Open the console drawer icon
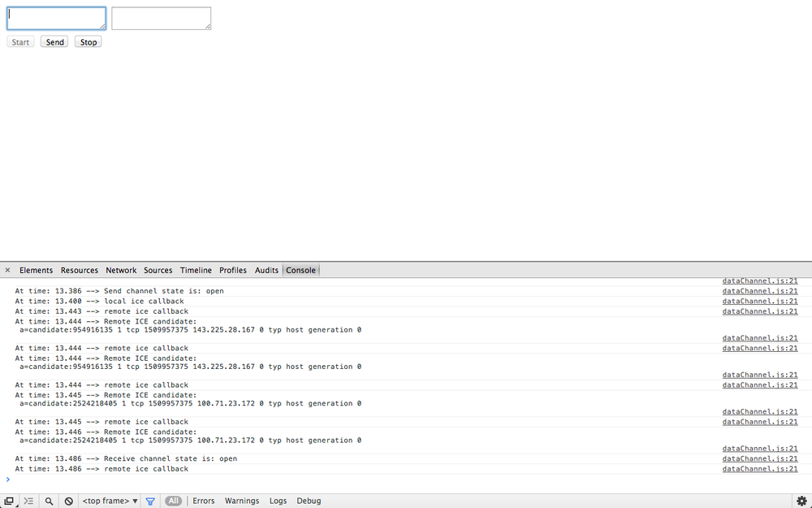Image resolution: width=812 pixels, height=508 pixels. click(28, 501)
